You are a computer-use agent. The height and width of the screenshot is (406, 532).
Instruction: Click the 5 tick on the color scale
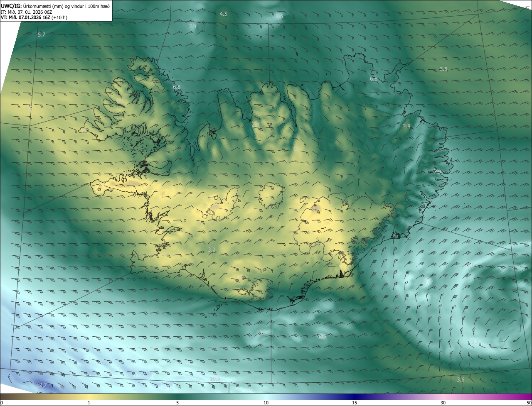coord(177,403)
